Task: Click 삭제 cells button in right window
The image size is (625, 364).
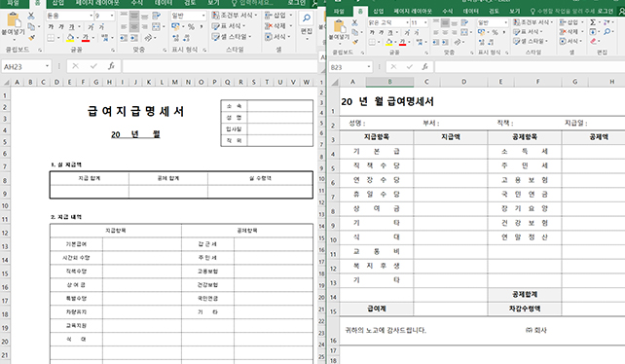Action: tap(571, 31)
